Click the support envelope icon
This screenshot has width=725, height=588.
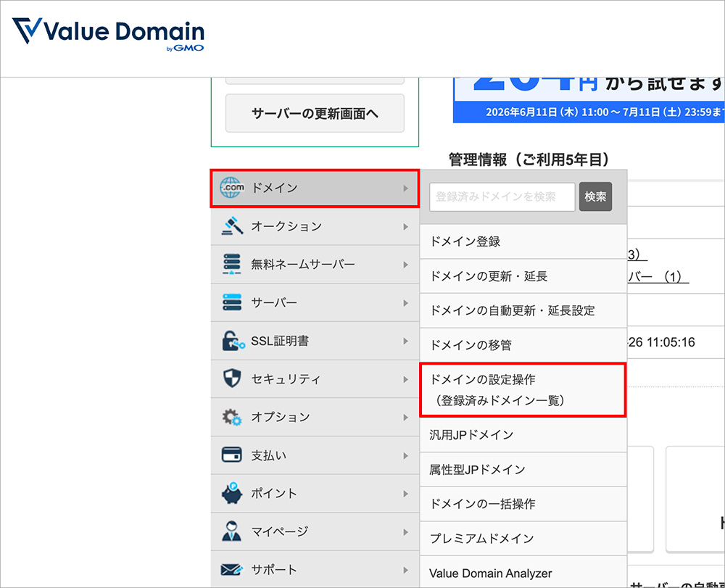(x=232, y=569)
